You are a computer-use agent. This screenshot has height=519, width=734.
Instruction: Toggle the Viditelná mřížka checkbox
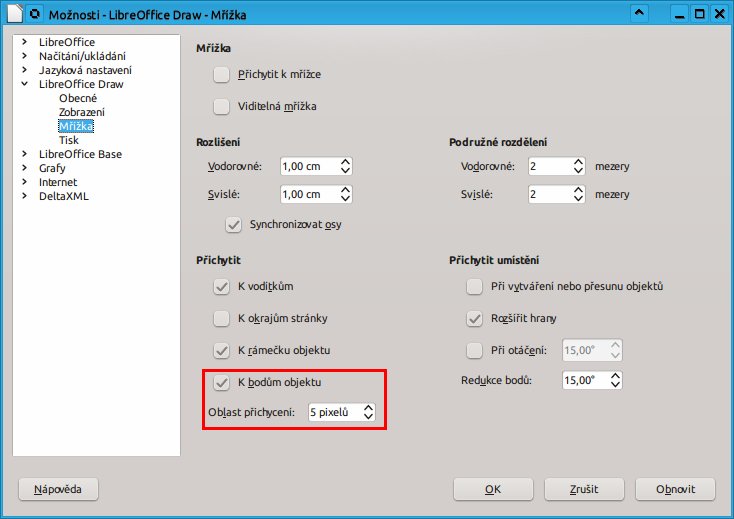click(221, 106)
